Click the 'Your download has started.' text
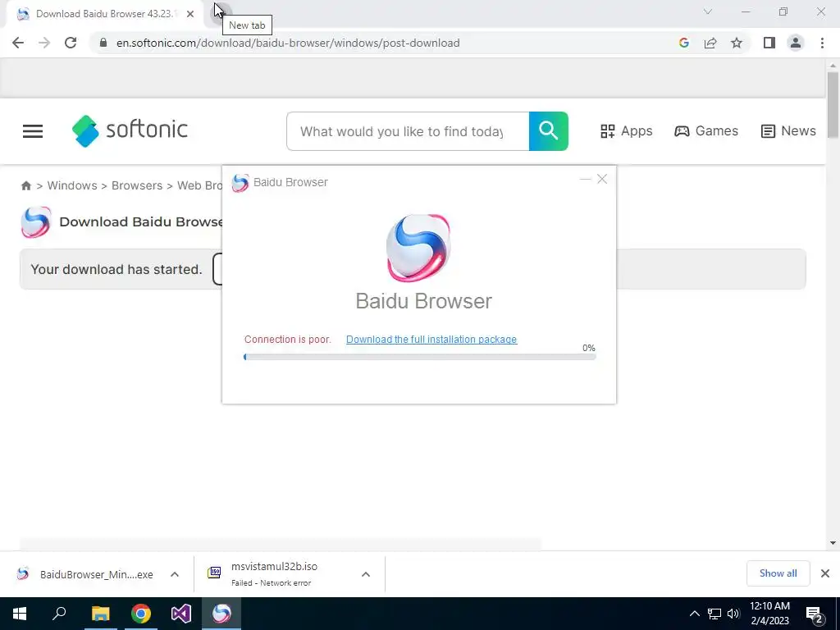The width and height of the screenshot is (840, 630). (x=116, y=269)
